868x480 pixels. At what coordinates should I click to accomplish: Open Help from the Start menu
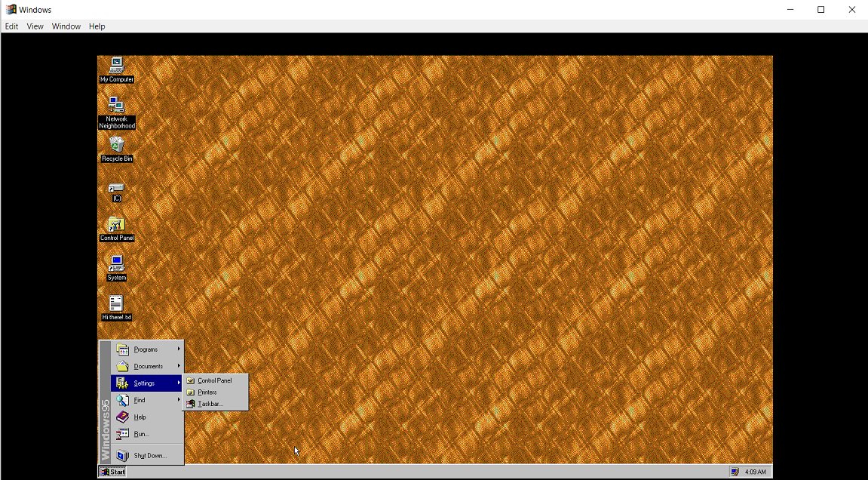click(147, 417)
